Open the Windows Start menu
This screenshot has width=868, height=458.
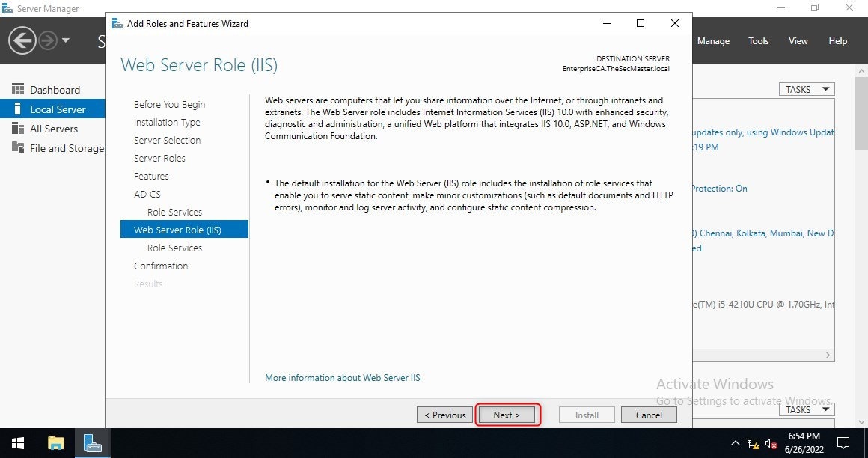point(18,443)
